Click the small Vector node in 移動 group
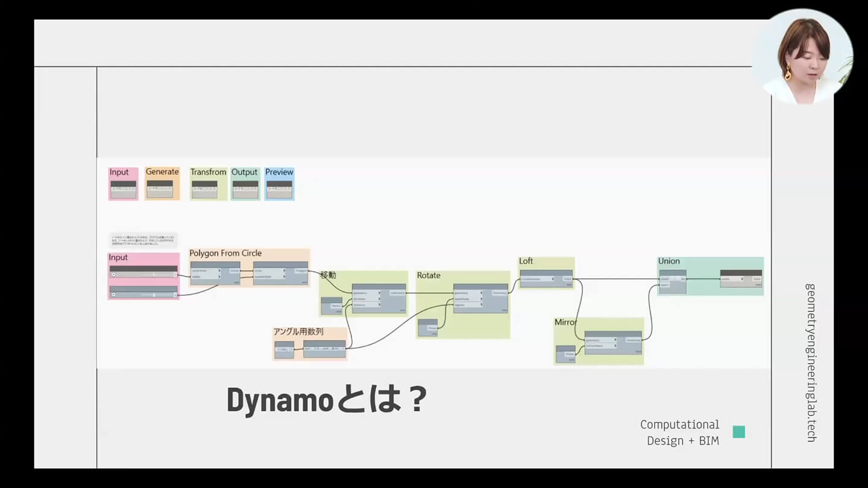The width and height of the screenshot is (868, 488). [332, 305]
